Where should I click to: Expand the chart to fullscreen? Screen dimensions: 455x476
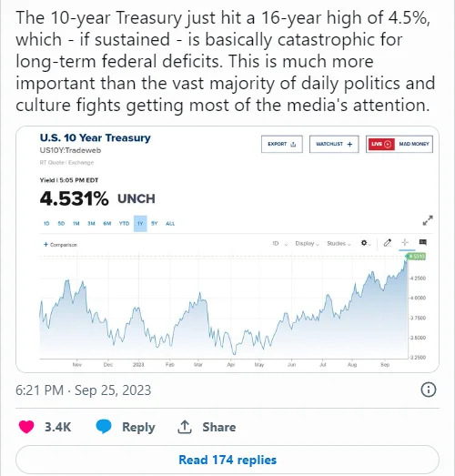pyautogui.click(x=428, y=220)
